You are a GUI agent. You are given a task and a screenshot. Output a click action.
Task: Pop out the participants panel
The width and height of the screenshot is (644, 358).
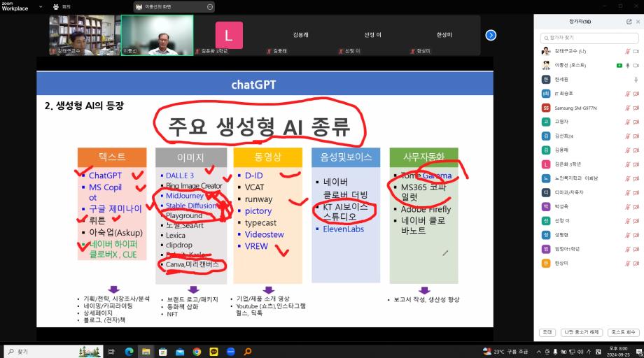coord(629,22)
